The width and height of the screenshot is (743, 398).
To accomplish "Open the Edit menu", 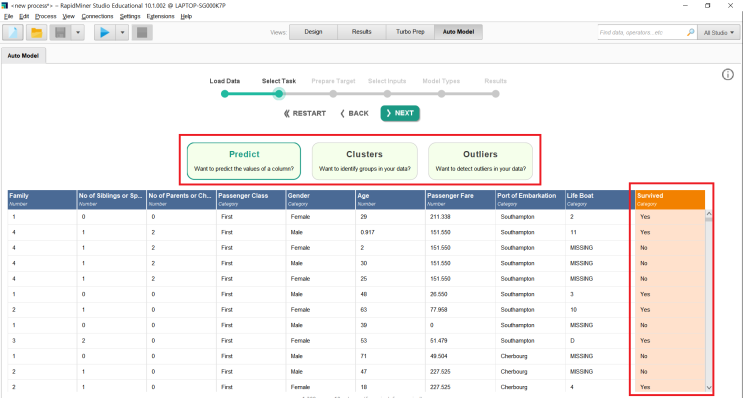I will coord(24,16).
